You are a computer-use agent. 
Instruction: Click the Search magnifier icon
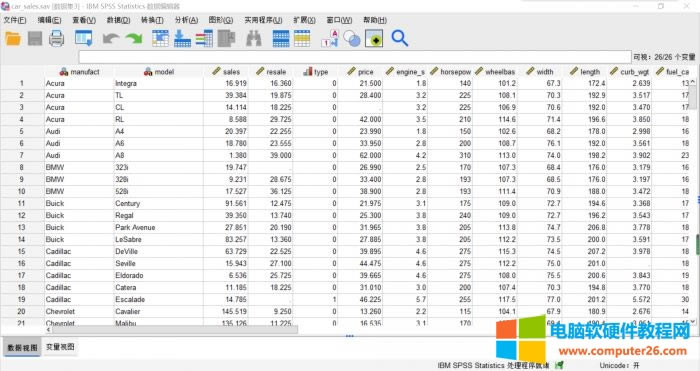400,38
